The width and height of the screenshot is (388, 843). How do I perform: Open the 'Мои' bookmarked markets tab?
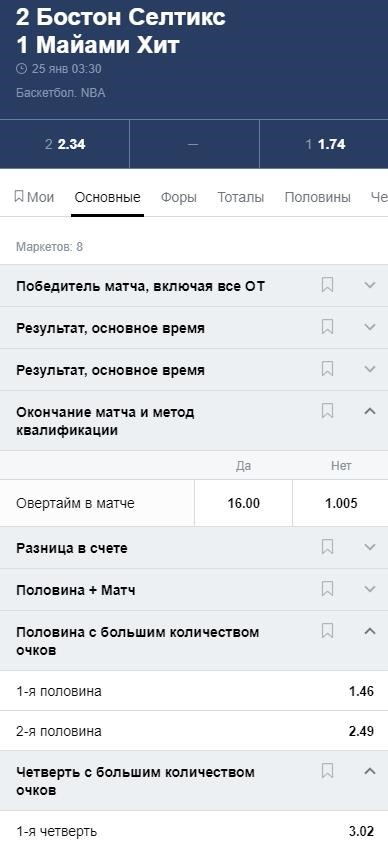[34, 197]
